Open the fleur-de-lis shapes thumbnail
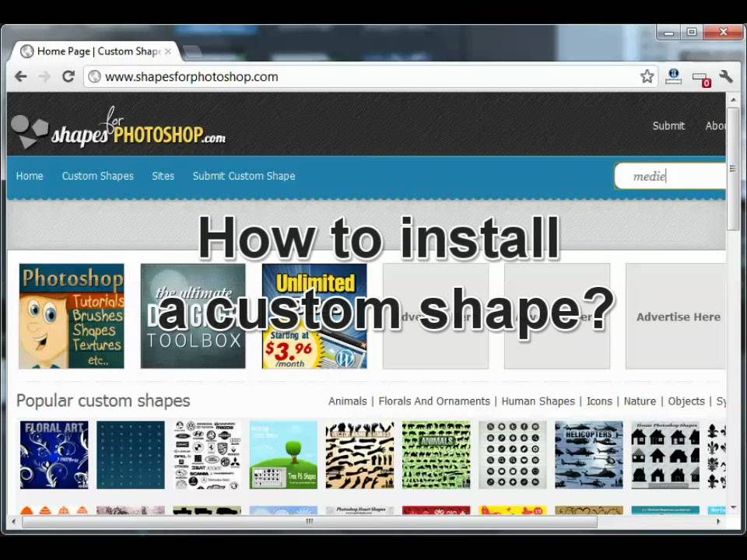The height and width of the screenshot is (560, 747). pyautogui.click(x=717, y=455)
